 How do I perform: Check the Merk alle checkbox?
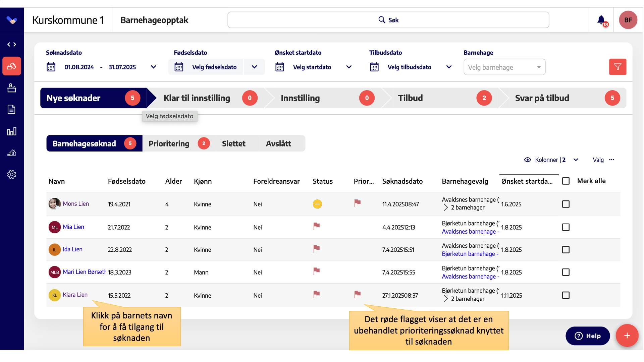(566, 181)
